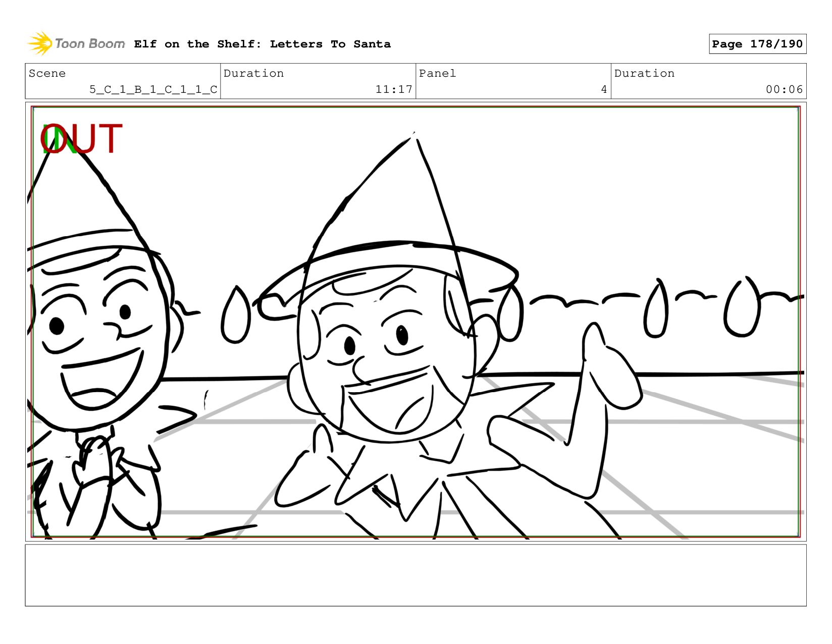Click the 'Panel' header label
The image size is (832, 644).
tap(437, 73)
